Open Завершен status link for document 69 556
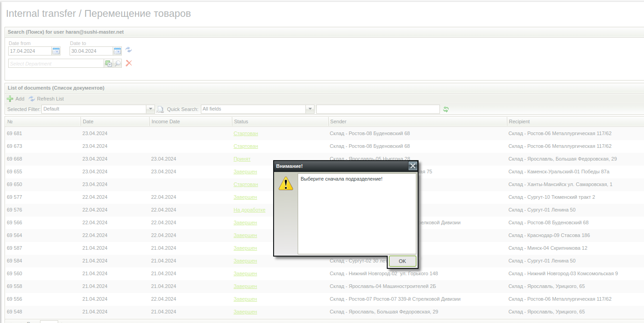Image resolution: width=644 pixels, height=323 pixels. (x=245, y=299)
